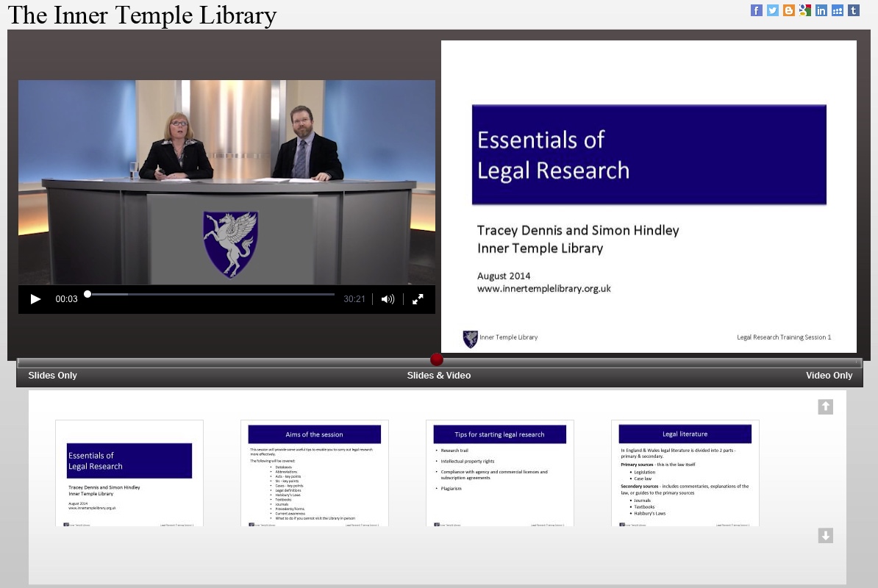The height and width of the screenshot is (588, 878).
Task: Click the main video frame
Action: click(226, 182)
